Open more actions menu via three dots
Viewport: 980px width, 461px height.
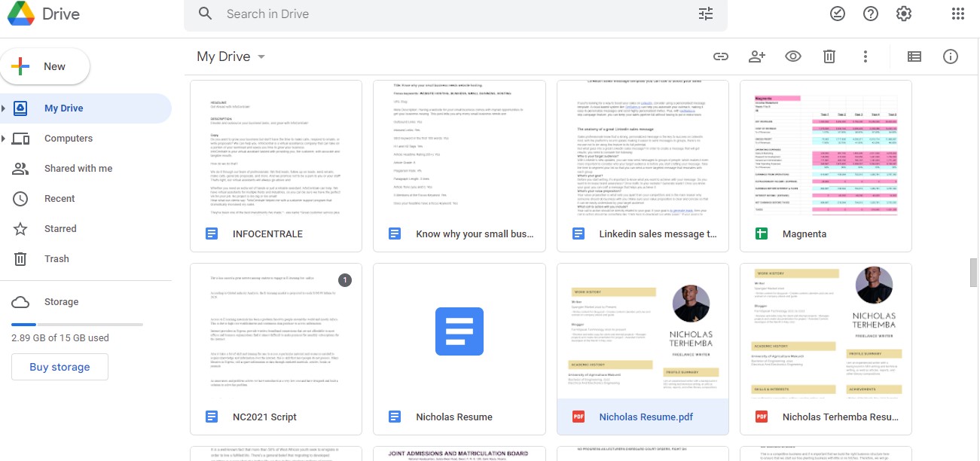(865, 56)
